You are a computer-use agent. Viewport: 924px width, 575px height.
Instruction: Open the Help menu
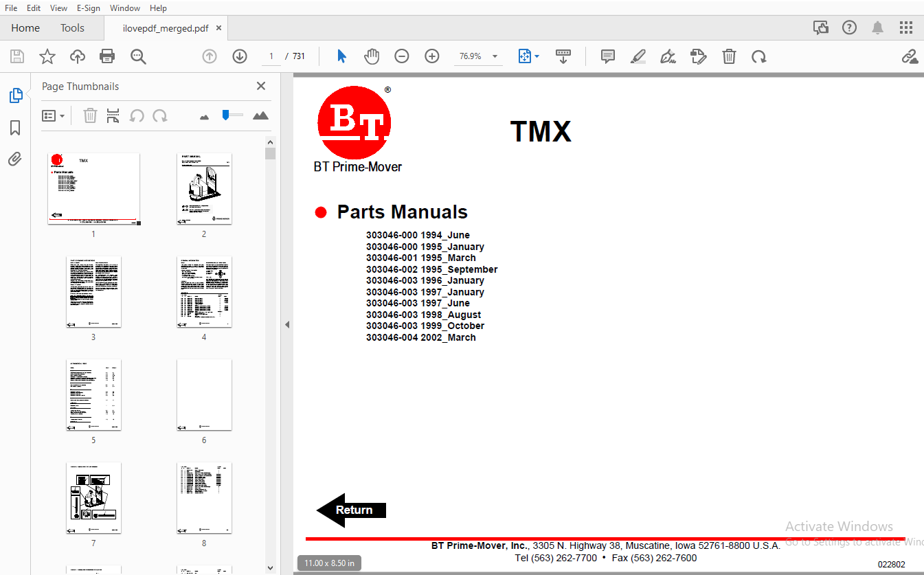158,8
